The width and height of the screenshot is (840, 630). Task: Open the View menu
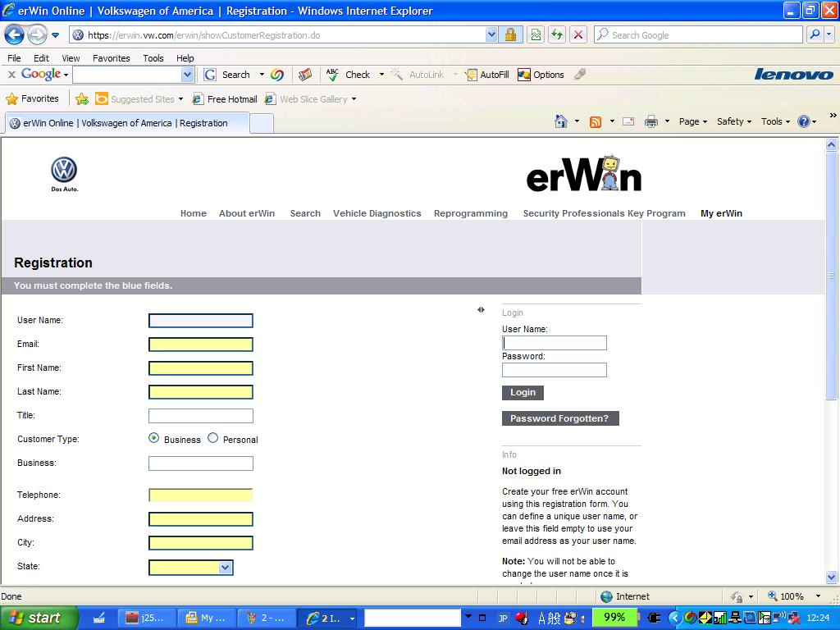click(71, 58)
